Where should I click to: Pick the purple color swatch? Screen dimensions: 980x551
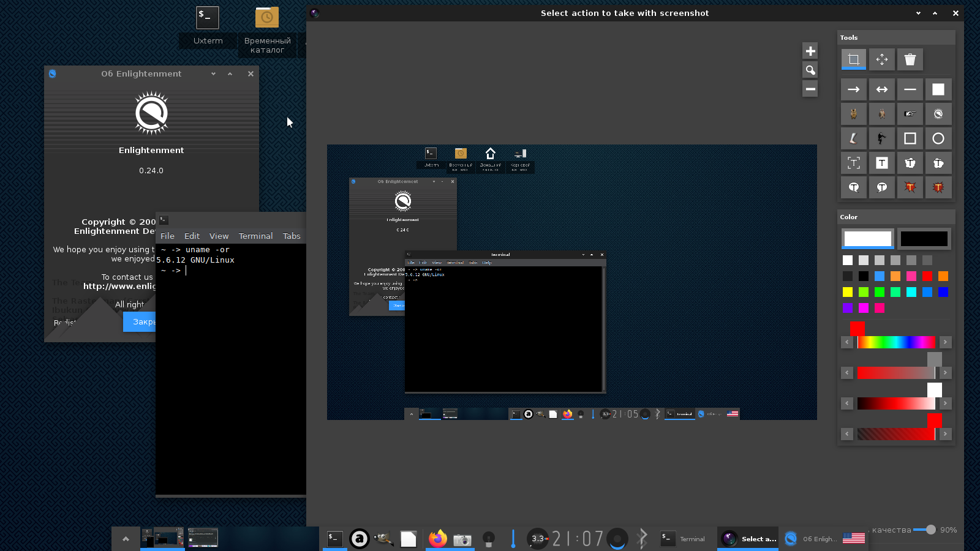[x=847, y=308]
